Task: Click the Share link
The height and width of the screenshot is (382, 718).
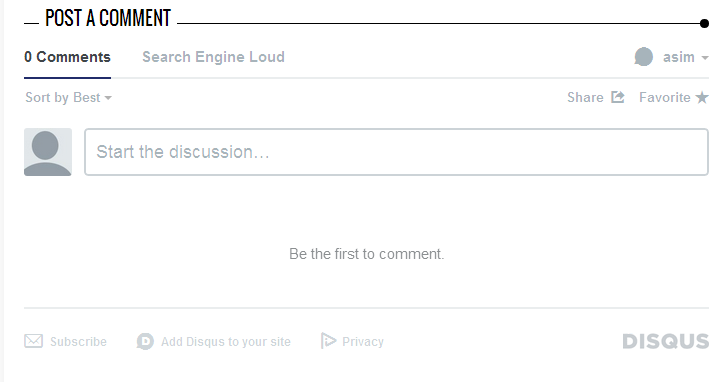Action: [596, 97]
